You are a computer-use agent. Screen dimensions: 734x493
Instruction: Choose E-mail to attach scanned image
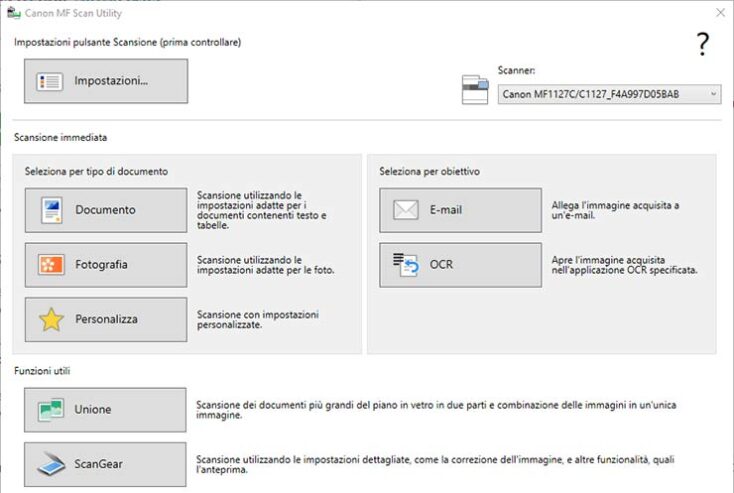pos(460,210)
